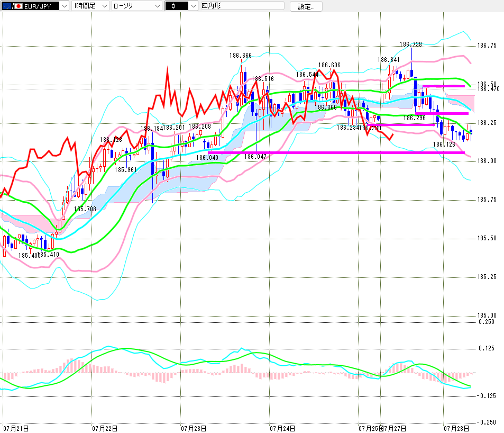504x433 pixels.
Task: Click the 186.738 high price label
Action: click(411, 44)
